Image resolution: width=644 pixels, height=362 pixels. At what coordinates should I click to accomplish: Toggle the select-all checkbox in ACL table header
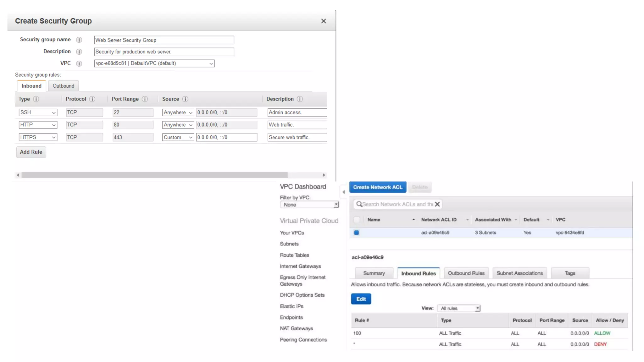(x=357, y=220)
